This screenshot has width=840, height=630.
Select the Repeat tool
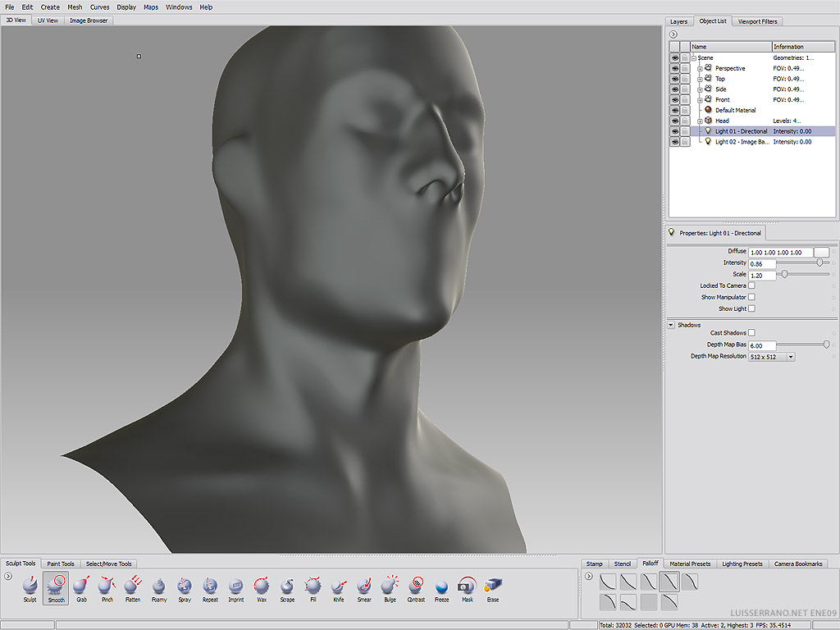210,588
